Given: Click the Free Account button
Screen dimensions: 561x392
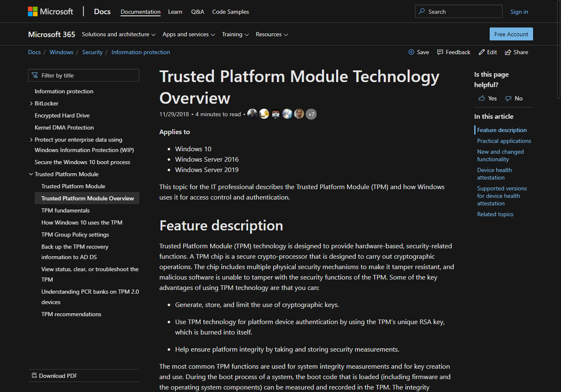Looking at the screenshot, I should [x=511, y=34].
